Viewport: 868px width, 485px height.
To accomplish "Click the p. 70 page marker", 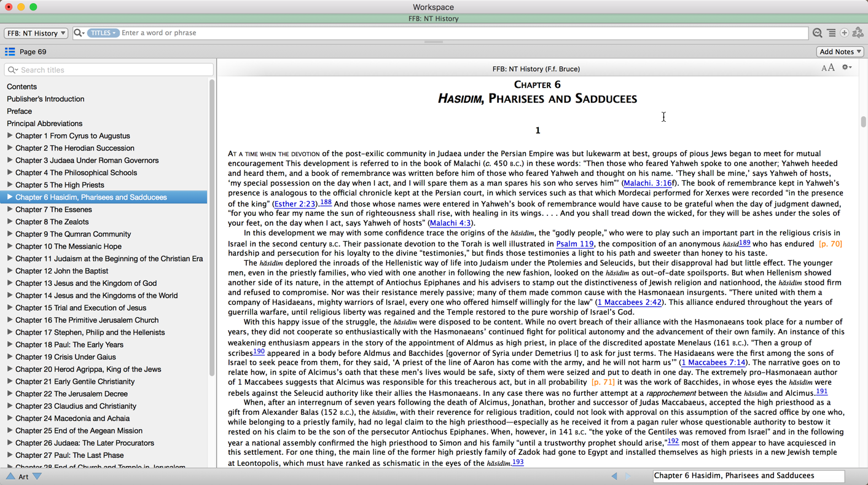I will tap(831, 244).
